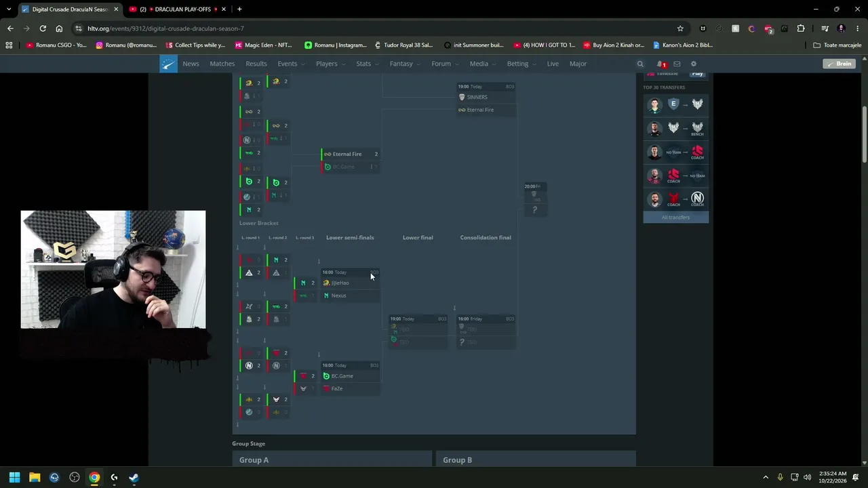Reload the HLTV page

click(x=43, y=28)
